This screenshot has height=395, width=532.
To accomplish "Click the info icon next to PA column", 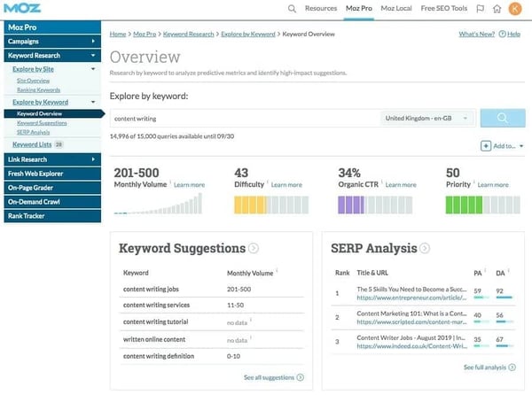I will [x=485, y=270].
